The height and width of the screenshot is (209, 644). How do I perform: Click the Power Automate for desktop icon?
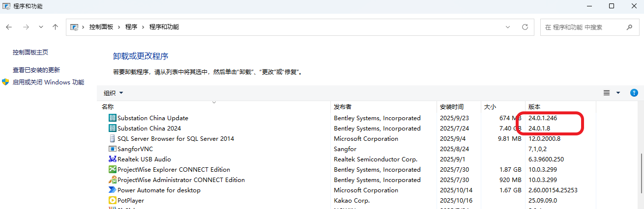[x=113, y=190]
